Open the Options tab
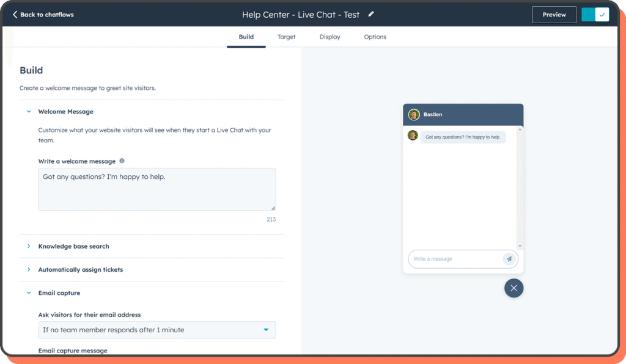The height and width of the screenshot is (364, 626). tap(375, 37)
